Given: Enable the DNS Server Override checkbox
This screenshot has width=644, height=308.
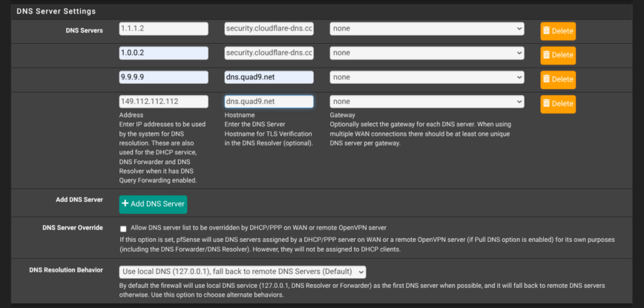Looking at the screenshot, I should click(123, 229).
